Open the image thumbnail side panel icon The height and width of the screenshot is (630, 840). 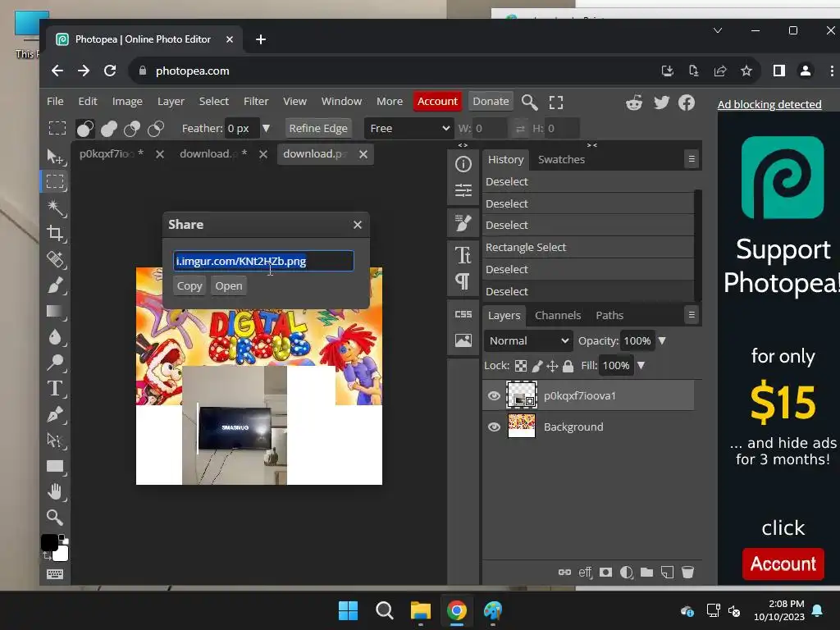[463, 340]
